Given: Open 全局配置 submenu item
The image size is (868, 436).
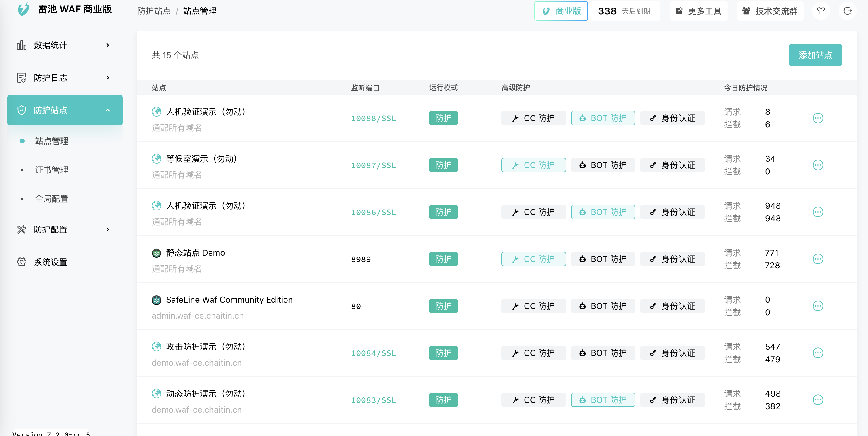Looking at the screenshot, I should [51, 199].
